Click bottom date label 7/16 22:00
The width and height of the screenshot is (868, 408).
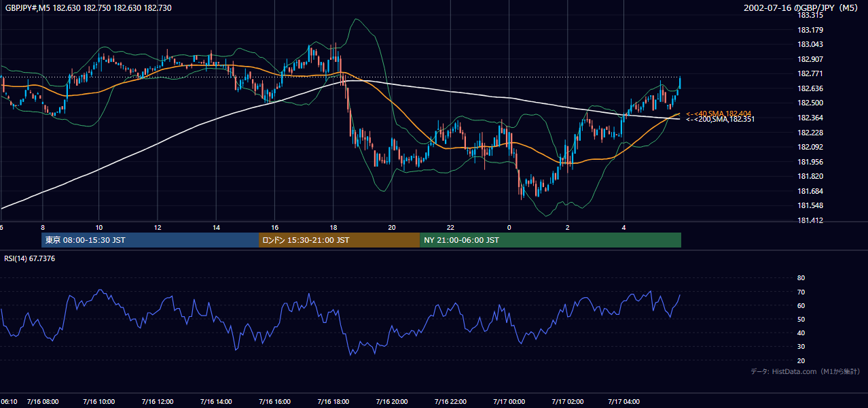[450, 401]
